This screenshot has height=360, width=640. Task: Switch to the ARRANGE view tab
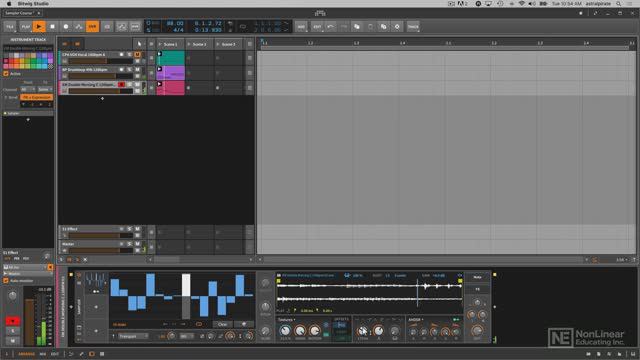click(27, 354)
